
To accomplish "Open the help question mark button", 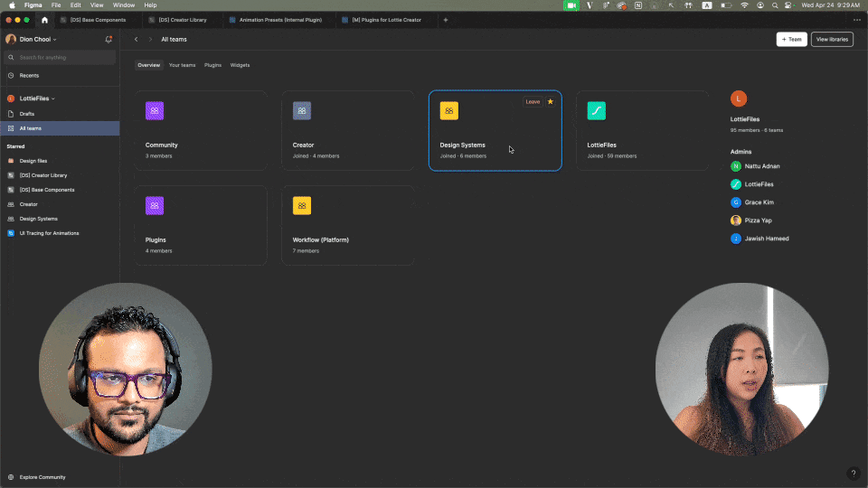I will coord(853,473).
